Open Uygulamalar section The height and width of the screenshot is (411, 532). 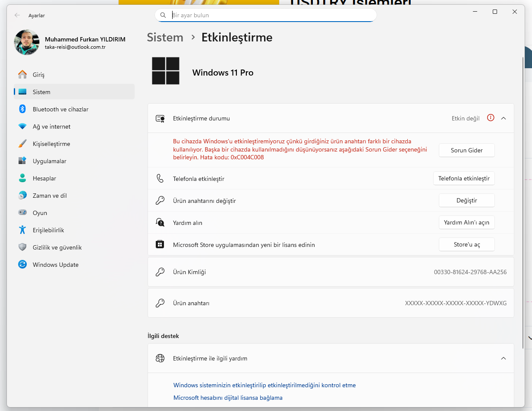point(74,161)
